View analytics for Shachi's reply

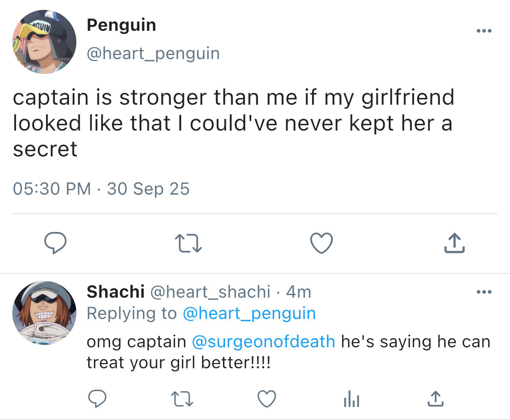coord(351,399)
